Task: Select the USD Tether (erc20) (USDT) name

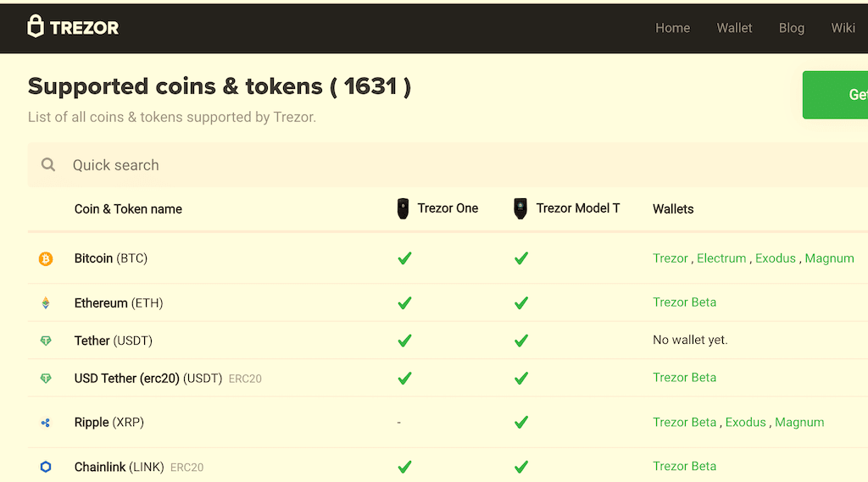Action: tap(148, 379)
